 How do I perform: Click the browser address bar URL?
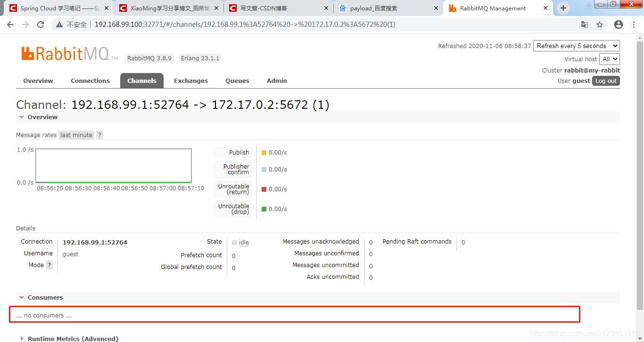pyautogui.click(x=245, y=24)
